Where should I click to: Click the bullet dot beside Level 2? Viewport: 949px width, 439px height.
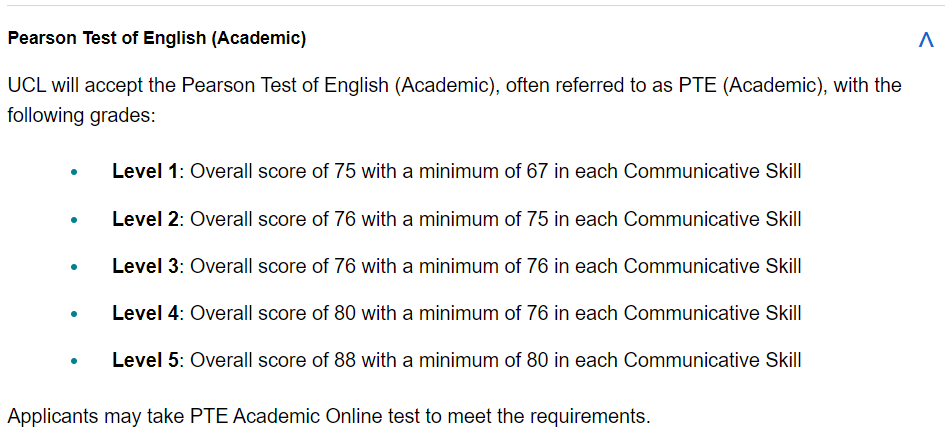coord(74,220)
